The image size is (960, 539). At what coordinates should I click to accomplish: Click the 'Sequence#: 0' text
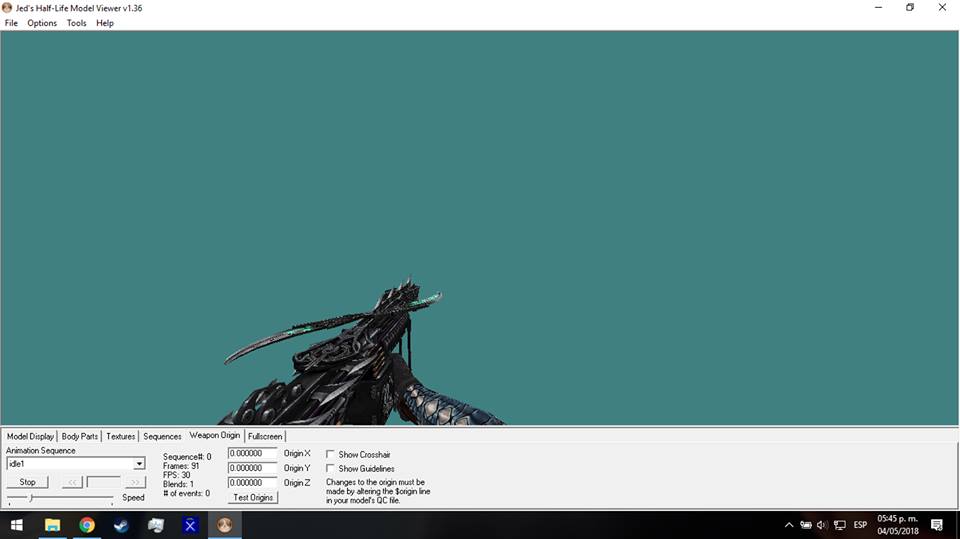click(187, 457)
